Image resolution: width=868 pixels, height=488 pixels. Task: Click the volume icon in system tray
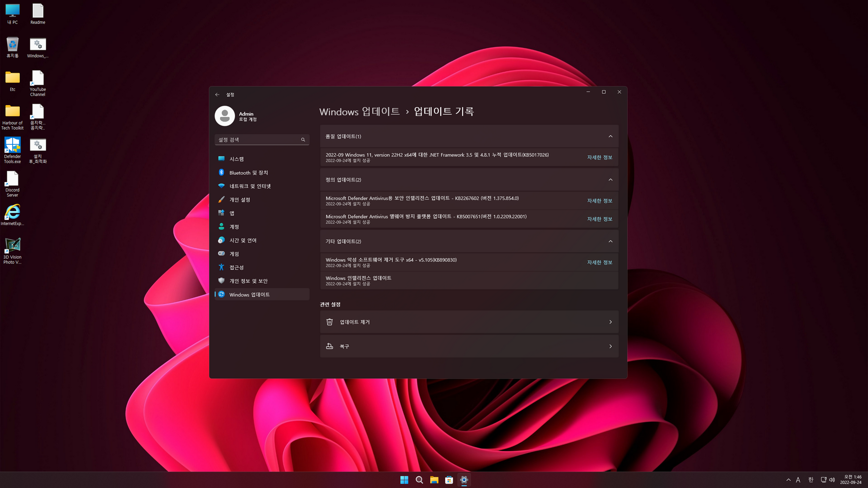pos(832,480)
